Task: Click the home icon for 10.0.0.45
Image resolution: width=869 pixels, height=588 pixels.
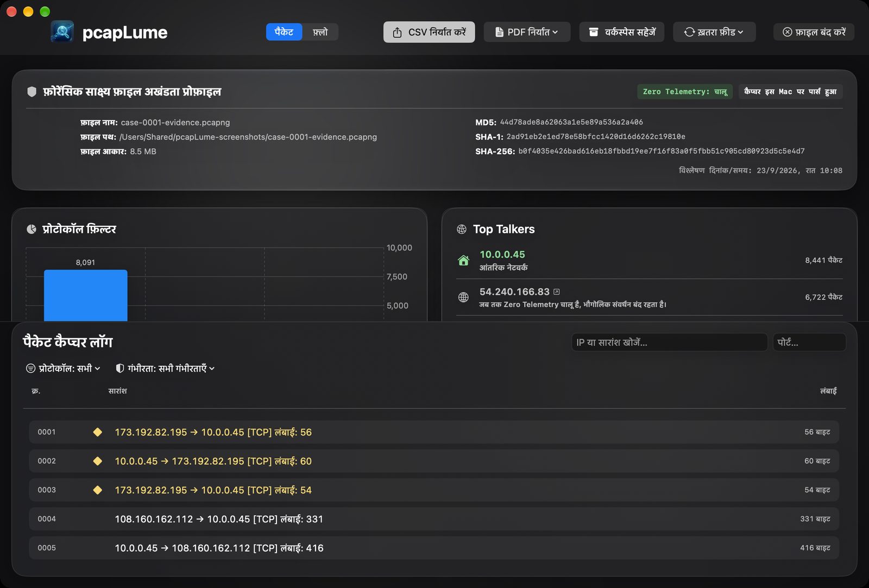Action: click(x=463, y=261)
